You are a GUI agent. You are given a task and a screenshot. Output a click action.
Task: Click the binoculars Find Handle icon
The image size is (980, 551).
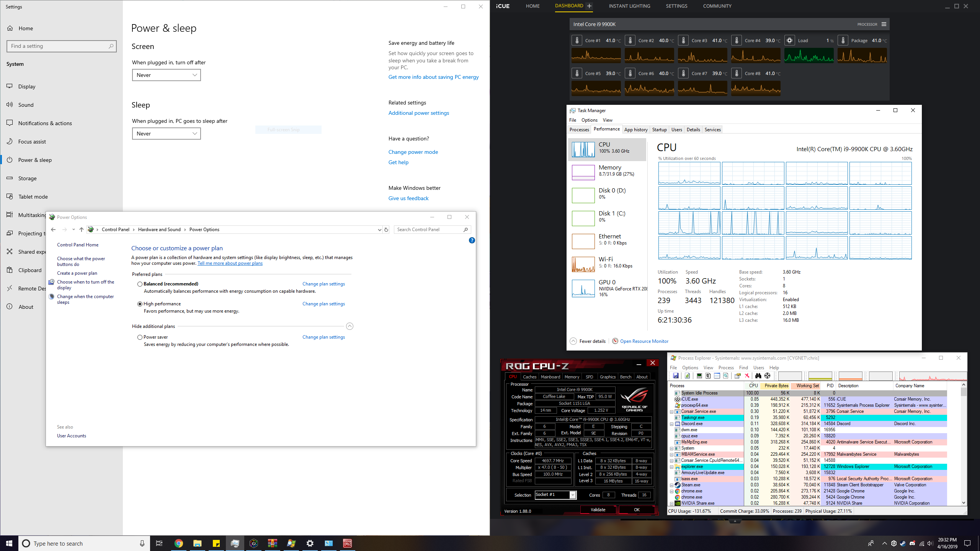pos(758,376)
